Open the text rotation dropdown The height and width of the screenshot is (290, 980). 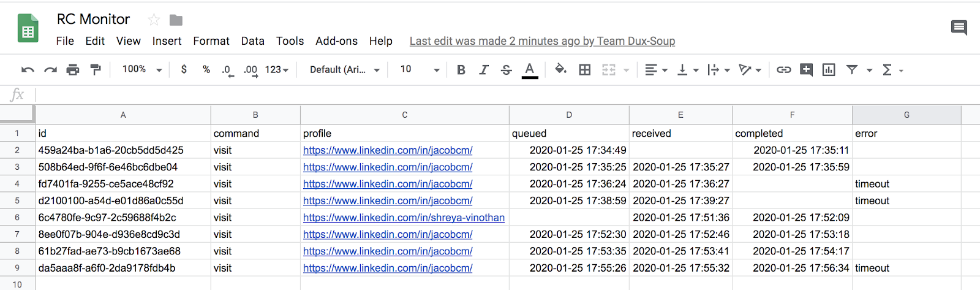(750, 70)
